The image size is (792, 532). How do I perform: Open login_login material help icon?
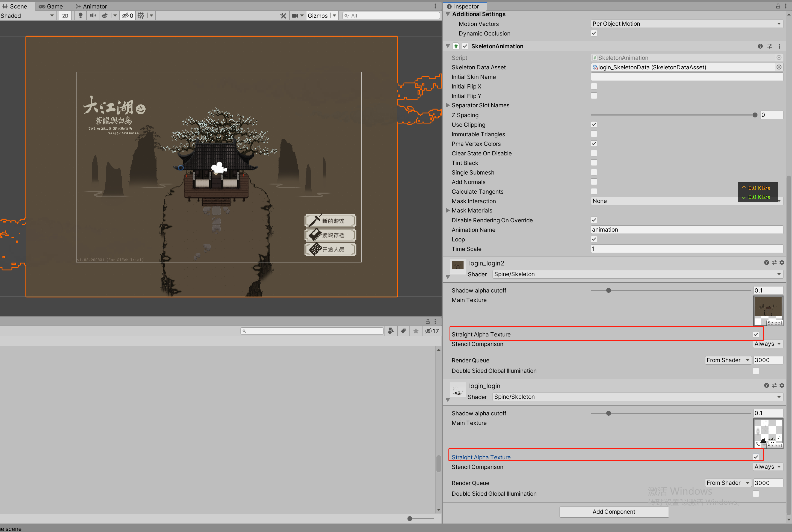pos(766,385)
